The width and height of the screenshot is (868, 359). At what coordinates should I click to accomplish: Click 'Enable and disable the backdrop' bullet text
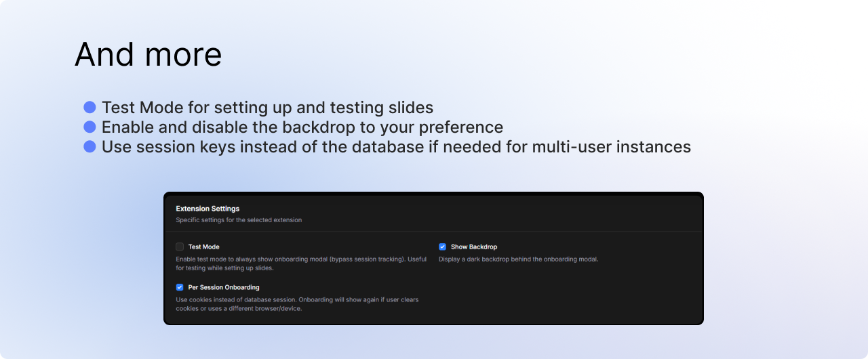302,127
